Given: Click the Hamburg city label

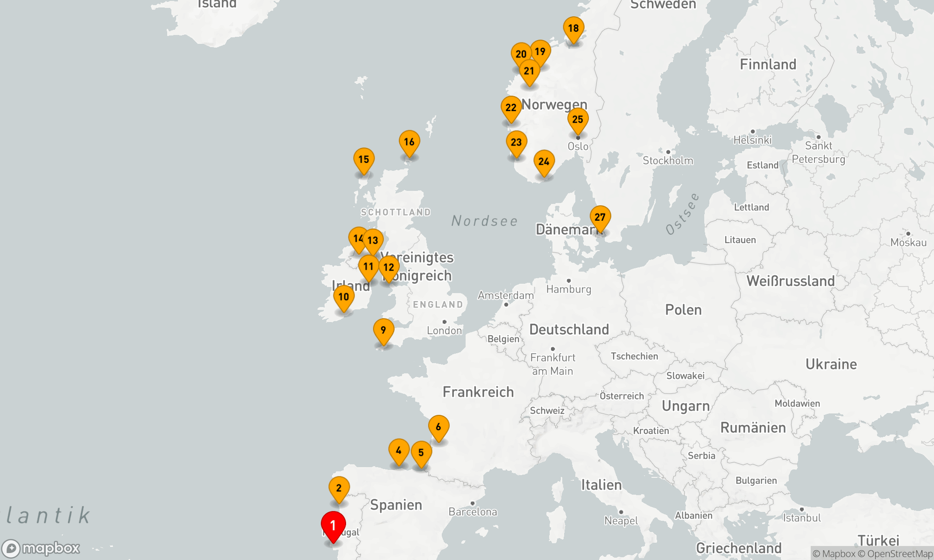Looking at the screenshot, I should pos(569,289).
